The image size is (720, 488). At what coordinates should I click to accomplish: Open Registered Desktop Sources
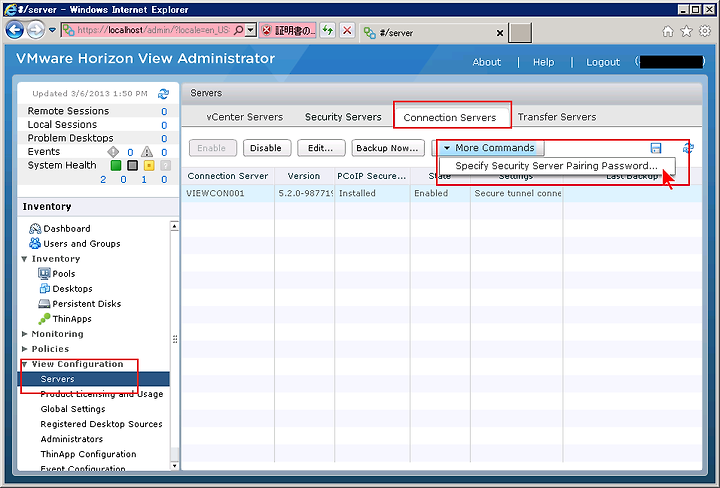click(x=101, y=424)
